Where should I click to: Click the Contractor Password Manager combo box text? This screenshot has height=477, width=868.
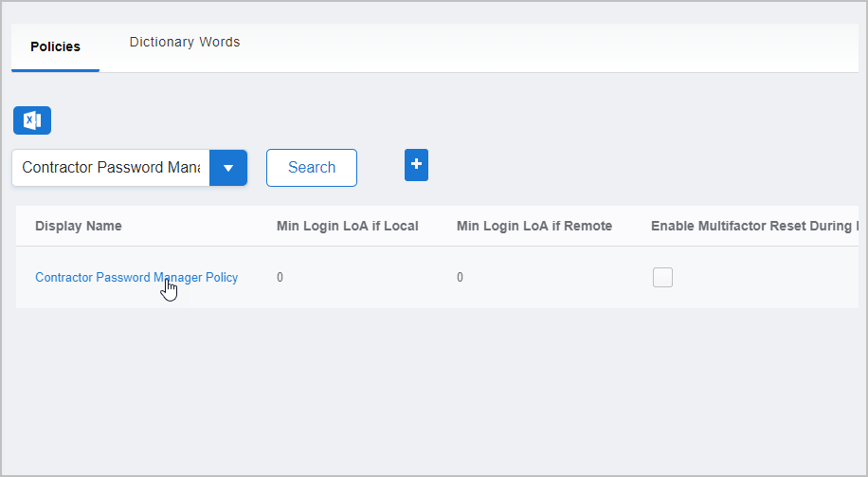click(x=111, y=168)
